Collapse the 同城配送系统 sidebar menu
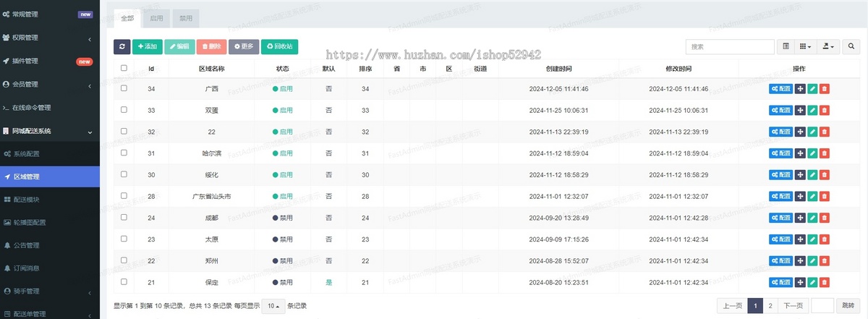868x319 pixels. tap(50, 131)
